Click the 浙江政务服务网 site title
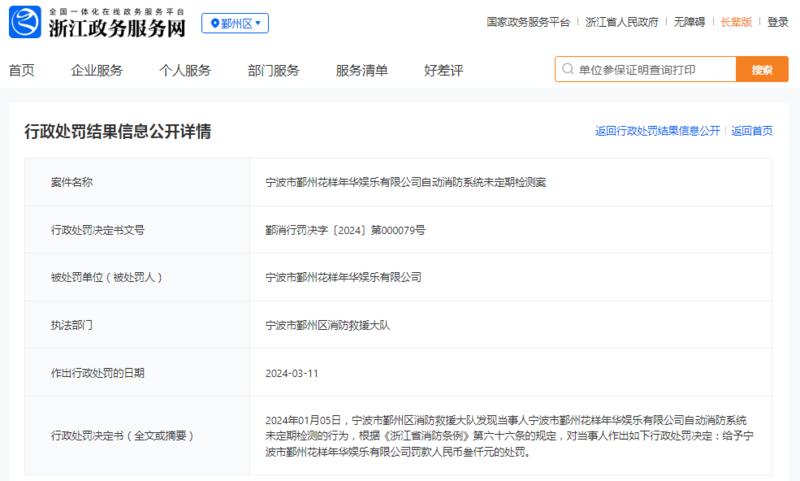This screenshot has width=800, height=481. (x=117, y=28)
